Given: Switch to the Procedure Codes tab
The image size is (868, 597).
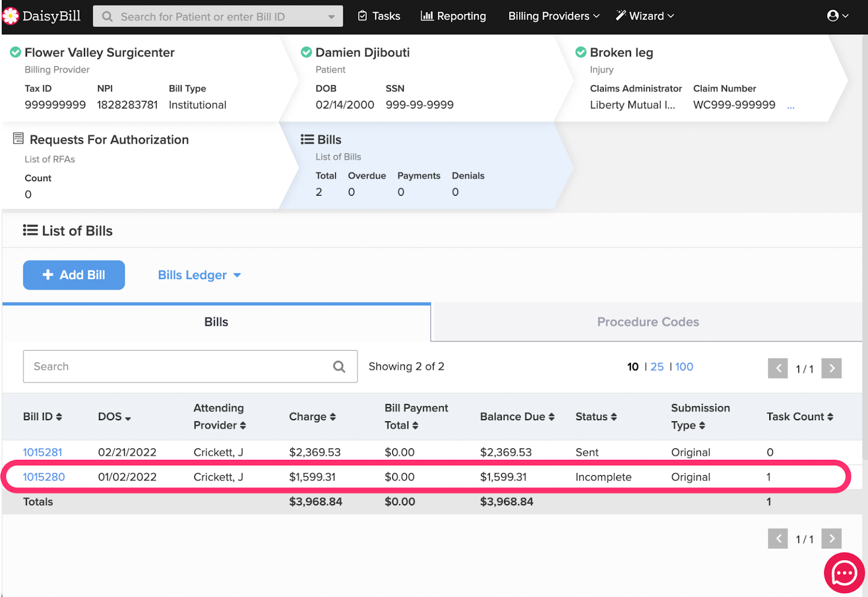Looking at the screenshot, I should coord(648,322).
